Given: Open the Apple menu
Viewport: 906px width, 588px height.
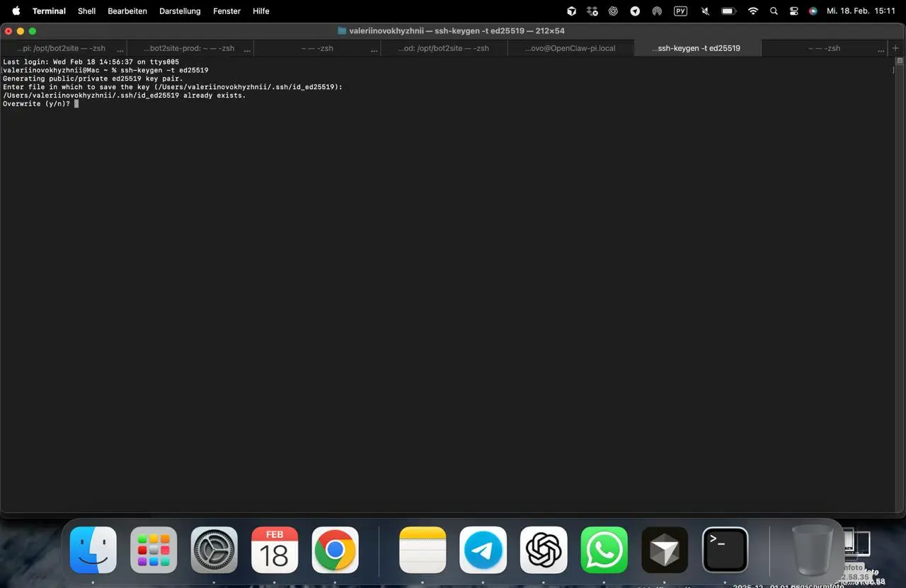Looking at the screenshot, I should 16,11.
